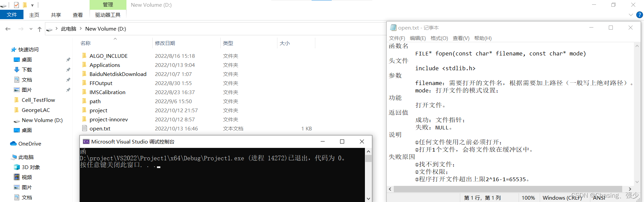Image resolution: width=644 pixels, height=202 pixels.
Task: Select 此电脑 in the navigation tree
Action: tap(26, 157)
